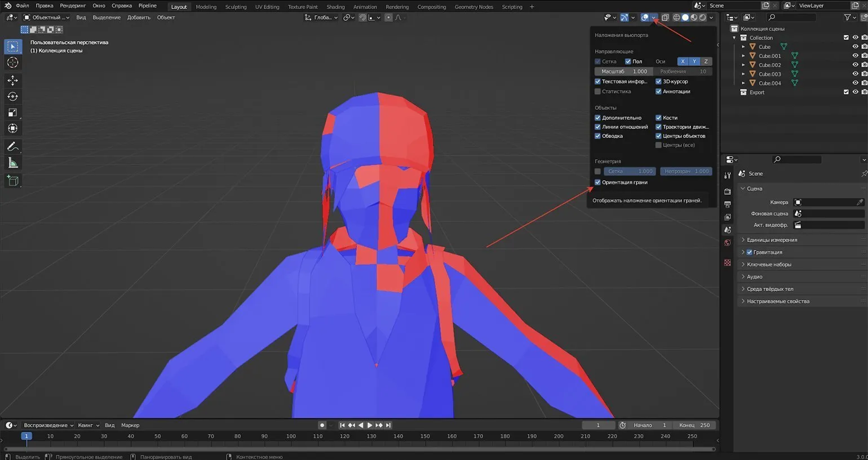The width and height of the screenshot is (868, 460).
Task: Open the Рендеринг menu
Action: pos(73,6)
